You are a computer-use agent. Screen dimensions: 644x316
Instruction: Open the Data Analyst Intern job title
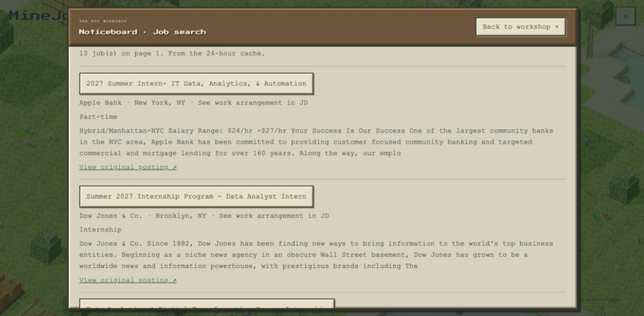click(x=197, y=196)
